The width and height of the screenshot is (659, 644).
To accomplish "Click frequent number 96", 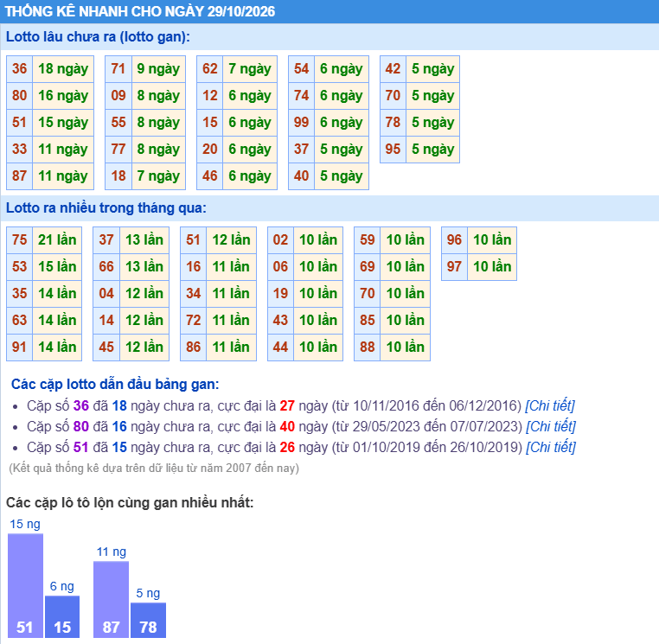I will (x=455, y=240).
